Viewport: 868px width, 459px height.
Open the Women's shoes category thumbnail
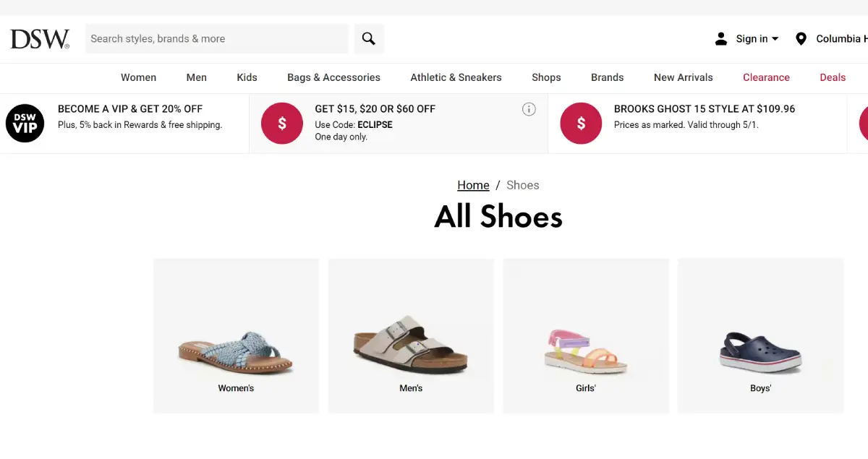point(235,335)
